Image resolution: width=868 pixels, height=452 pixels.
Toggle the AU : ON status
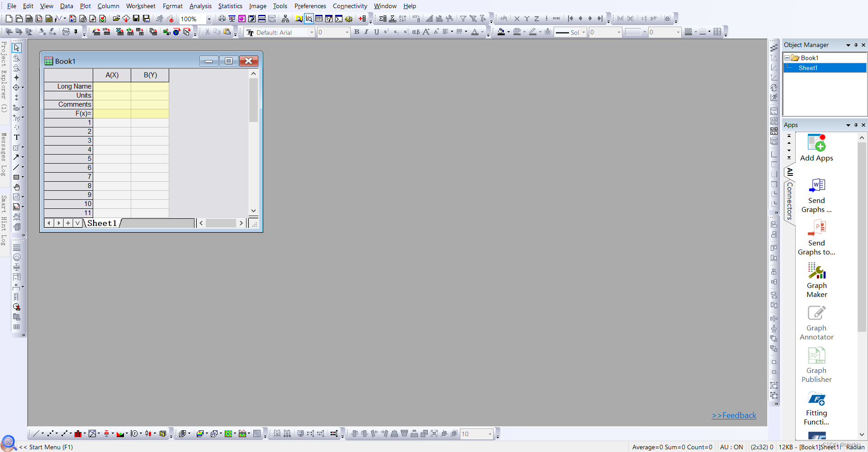click(x=731, y=447)
